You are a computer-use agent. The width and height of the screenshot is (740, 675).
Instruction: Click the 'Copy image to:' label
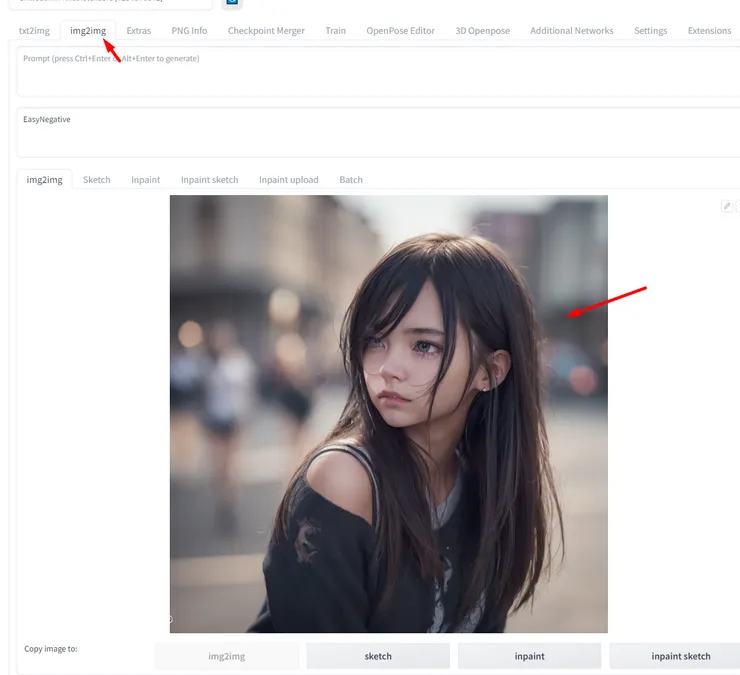[50, 649]
